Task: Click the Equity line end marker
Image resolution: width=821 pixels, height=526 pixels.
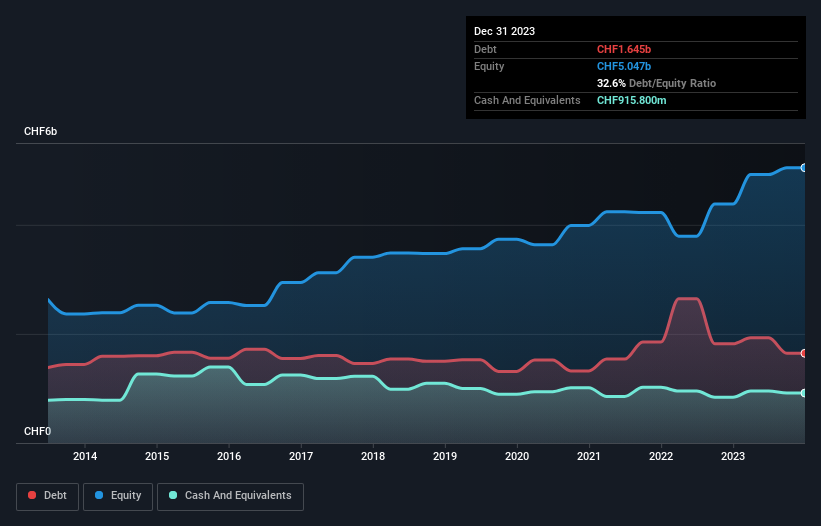Action: pos(804,168)
